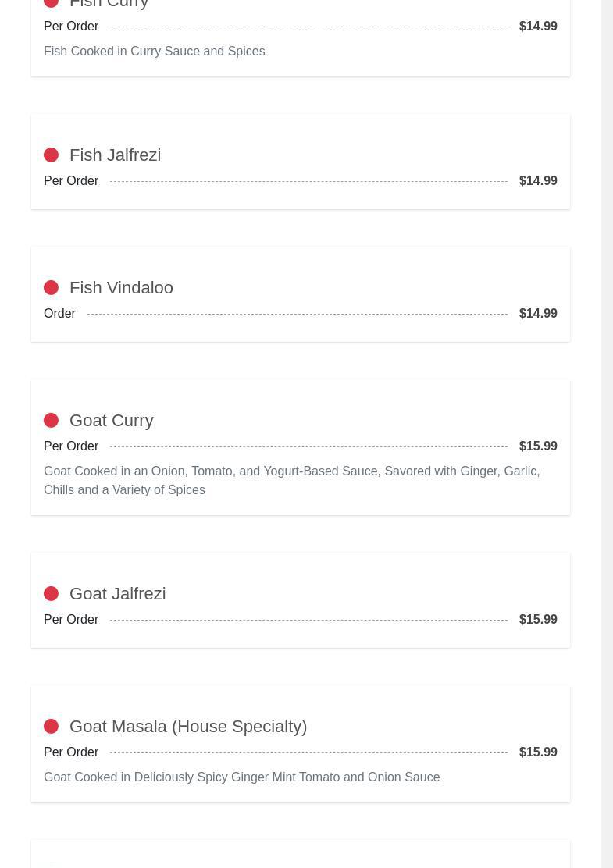
Task: Pick the $15.99 price for Goat Masala
Action: click(538, 752)
